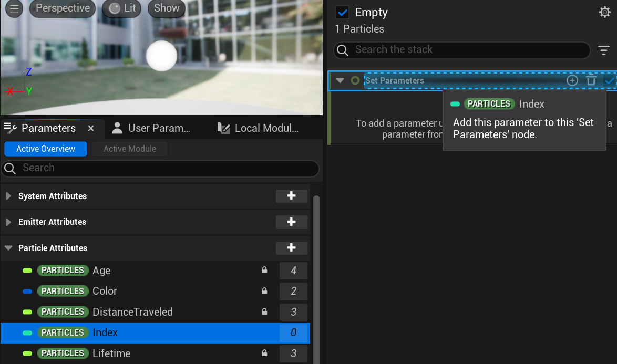Open the Show viewport options menu
Screen dimensions: 617x364
[x=167, y=8]
